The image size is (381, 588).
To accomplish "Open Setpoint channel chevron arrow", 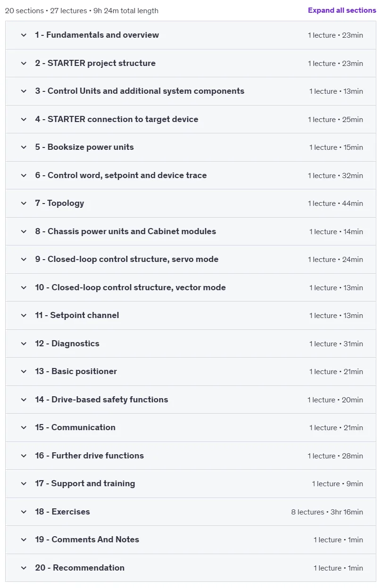I will coord(24,315).
